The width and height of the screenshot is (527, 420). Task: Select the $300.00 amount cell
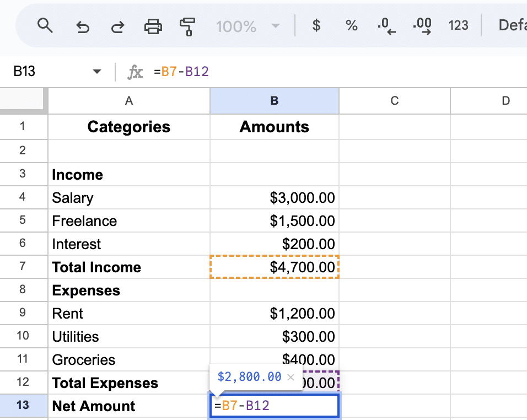[x=275, y=336]
